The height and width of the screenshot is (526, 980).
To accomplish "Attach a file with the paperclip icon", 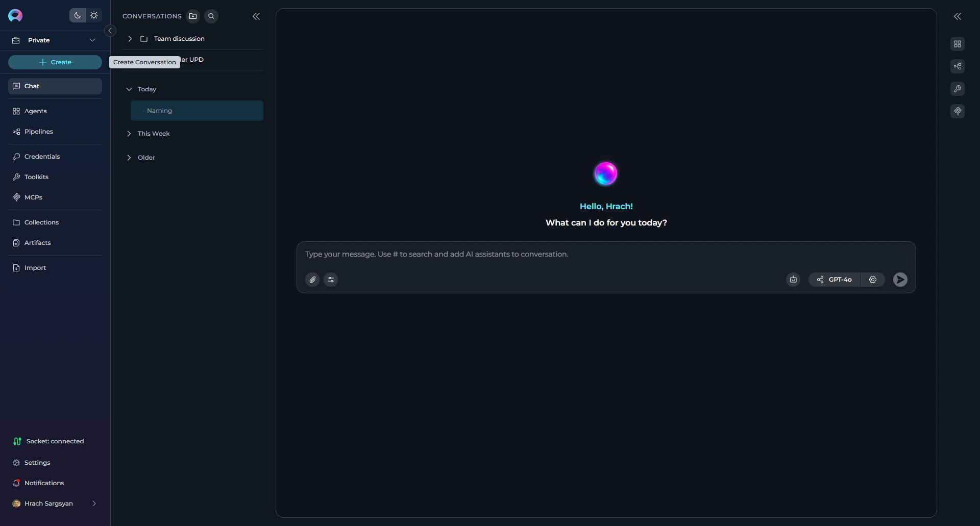I will [312, 279].
